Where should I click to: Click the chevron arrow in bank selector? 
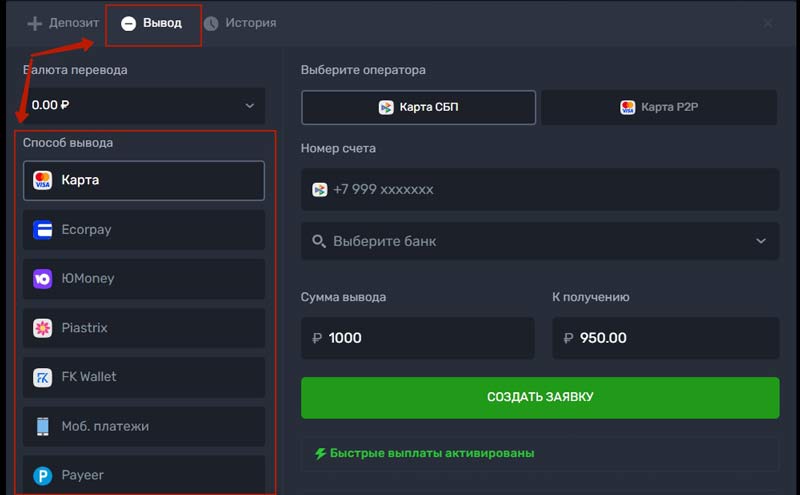[761, 241]
